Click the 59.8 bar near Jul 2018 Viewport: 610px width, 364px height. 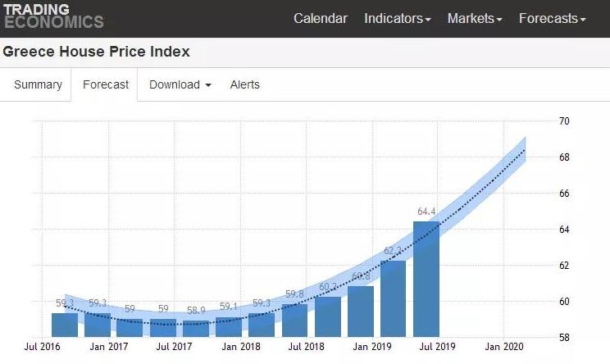click(294, 321)
